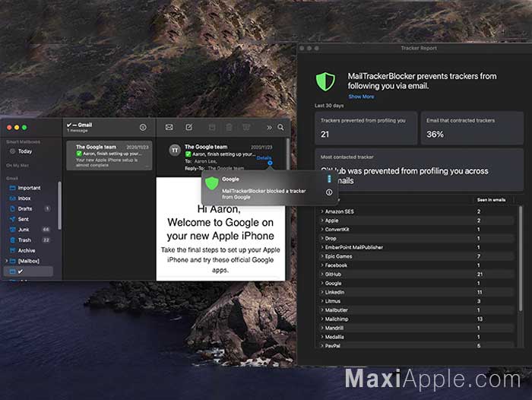Expand the Google tracker row
The width and height of the screenshot is (532, 400).
[x=322, y=283]
